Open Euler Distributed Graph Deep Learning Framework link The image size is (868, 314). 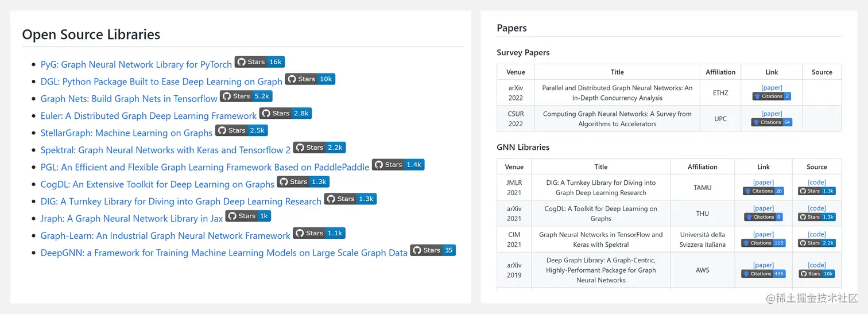[149, 116]
